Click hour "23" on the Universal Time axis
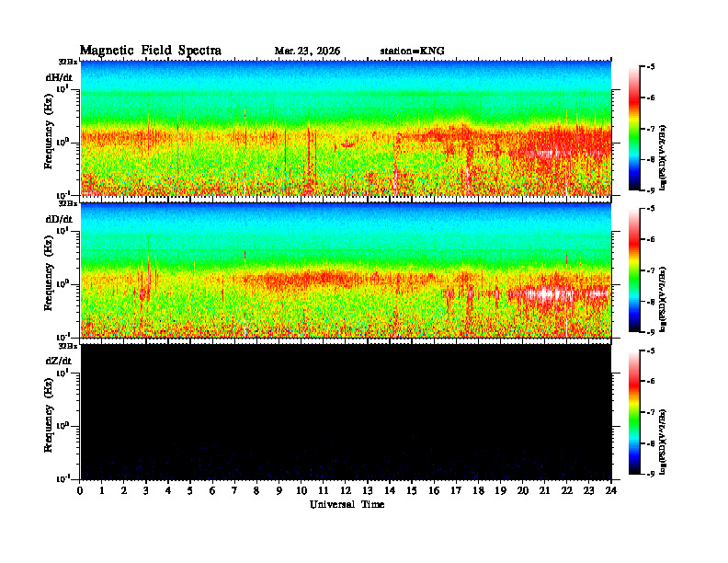The height and width of the screenshot is (563, 728). (588, 491)
